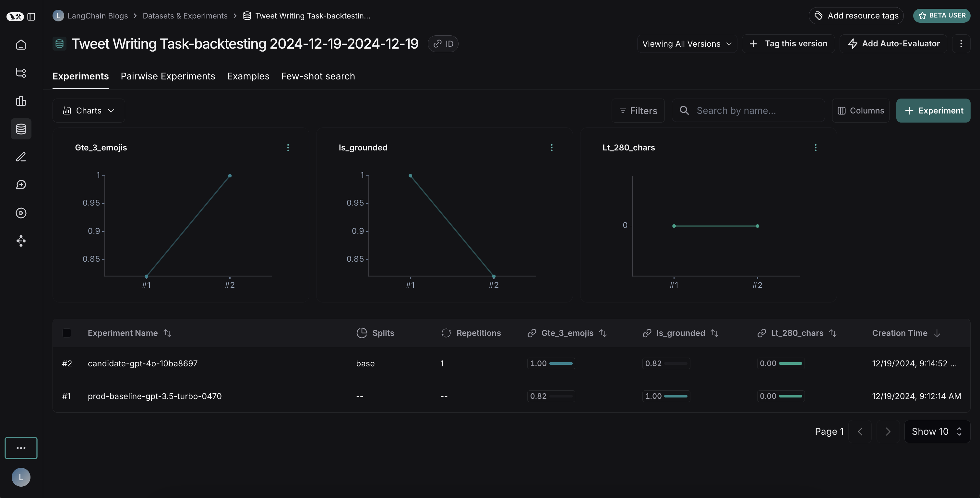Change the Show 10 page size selector

pyautogui.click(x=937, y=432)
